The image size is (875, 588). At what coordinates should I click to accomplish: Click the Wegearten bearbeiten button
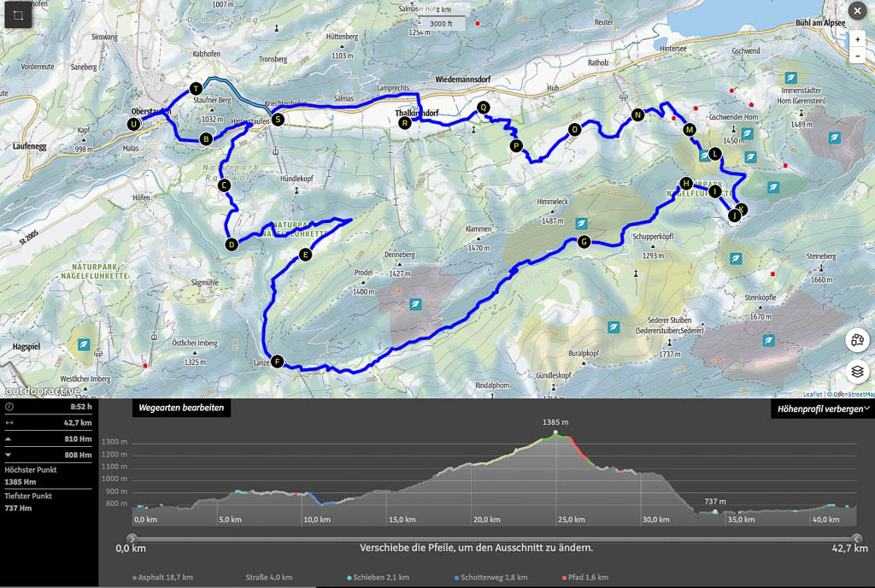[181, 409]
